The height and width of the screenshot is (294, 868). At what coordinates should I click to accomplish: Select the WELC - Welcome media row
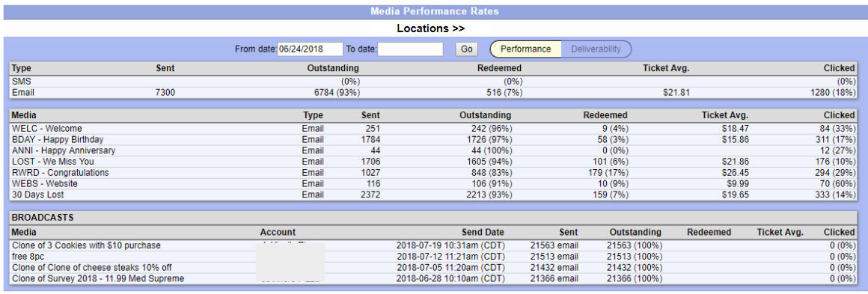pyautogui.click(x=433, y=129)
